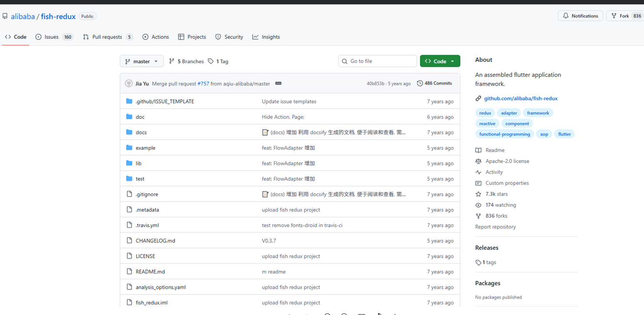Open the Security tab
The image size is (644, 315).
coord(229,37)
